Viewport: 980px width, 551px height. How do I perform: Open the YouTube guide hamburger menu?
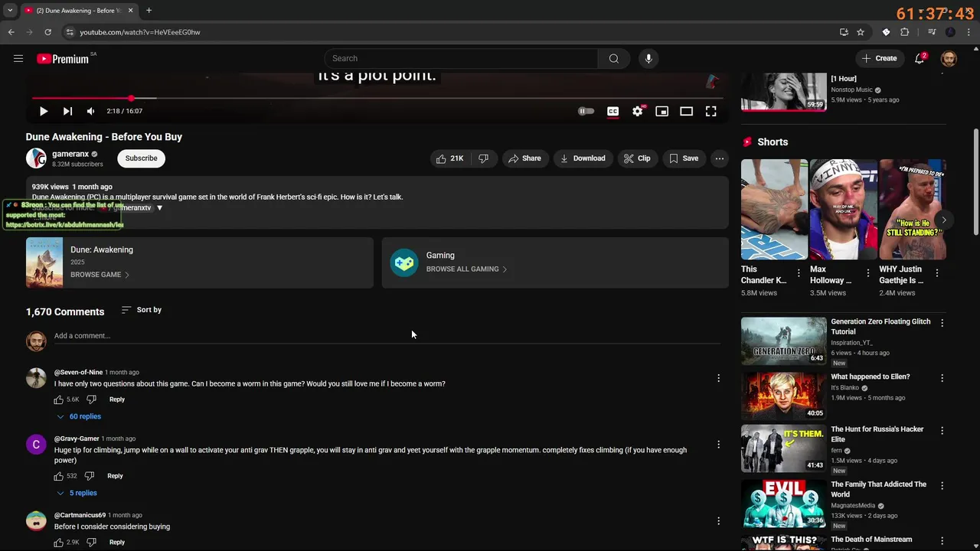[18, 58]
